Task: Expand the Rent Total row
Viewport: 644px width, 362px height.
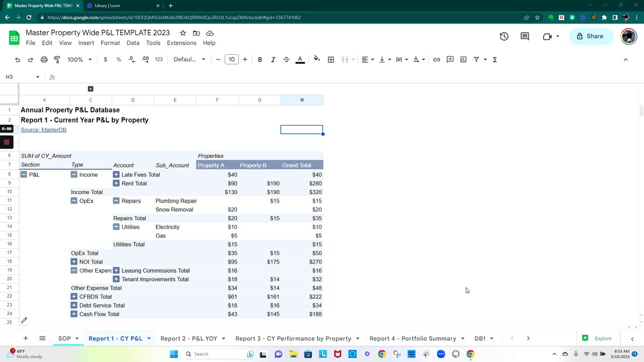Action: [116, 184]
